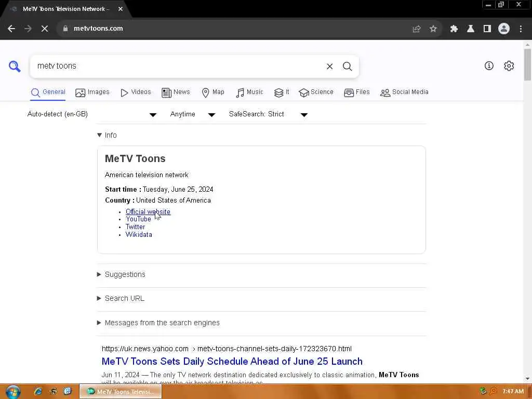
Task: Open the Official website link
Action: pos(148,212)
